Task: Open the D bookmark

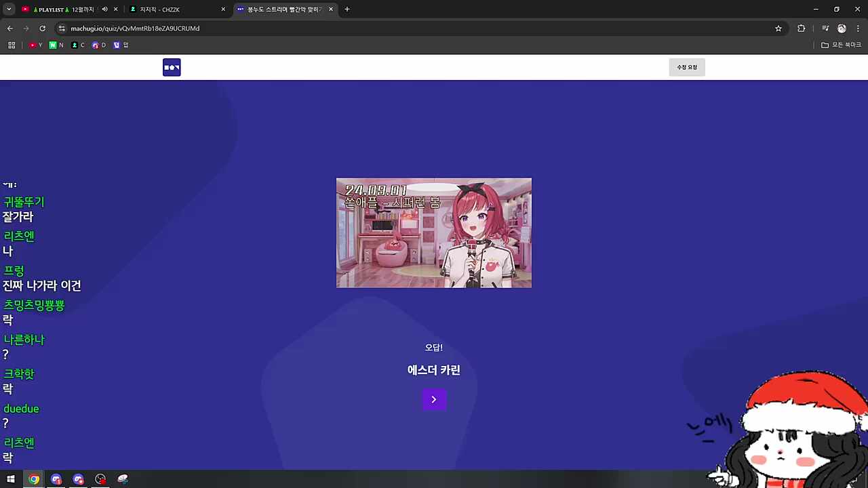Action: pyautogui.click(x=99, y=45)
